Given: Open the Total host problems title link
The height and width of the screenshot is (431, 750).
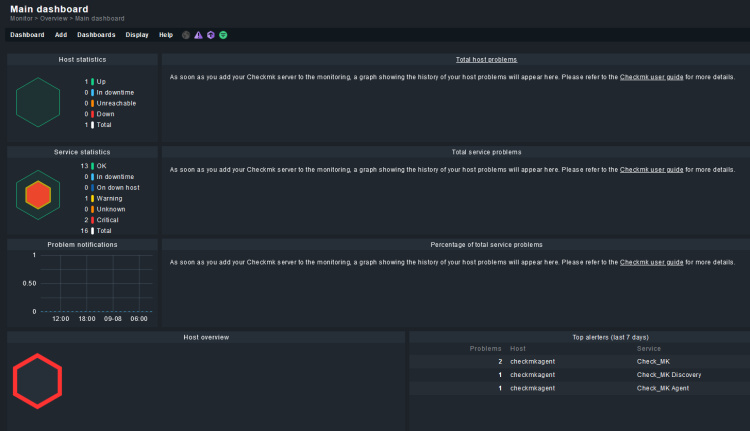Looking at the screenshot, I should 486,60.
